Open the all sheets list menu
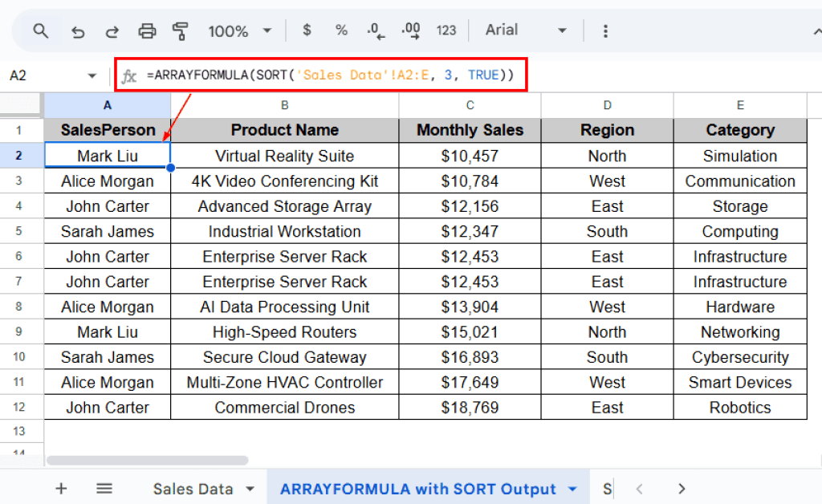Screen dimensions: 822x504 [104, 488]
